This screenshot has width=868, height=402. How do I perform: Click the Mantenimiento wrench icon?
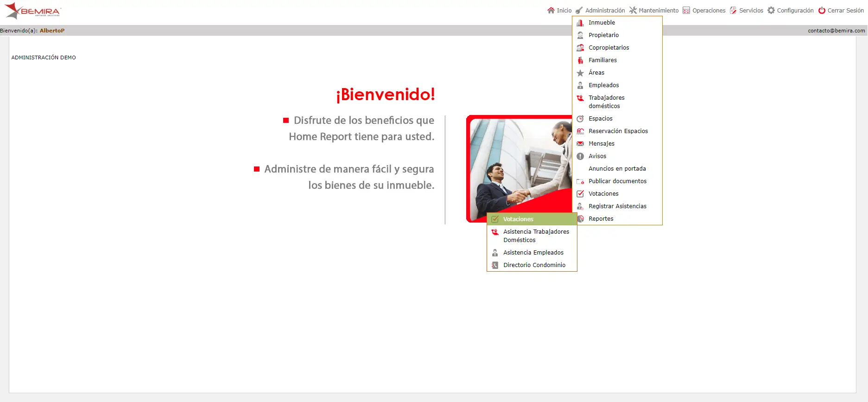coord(633,10)
